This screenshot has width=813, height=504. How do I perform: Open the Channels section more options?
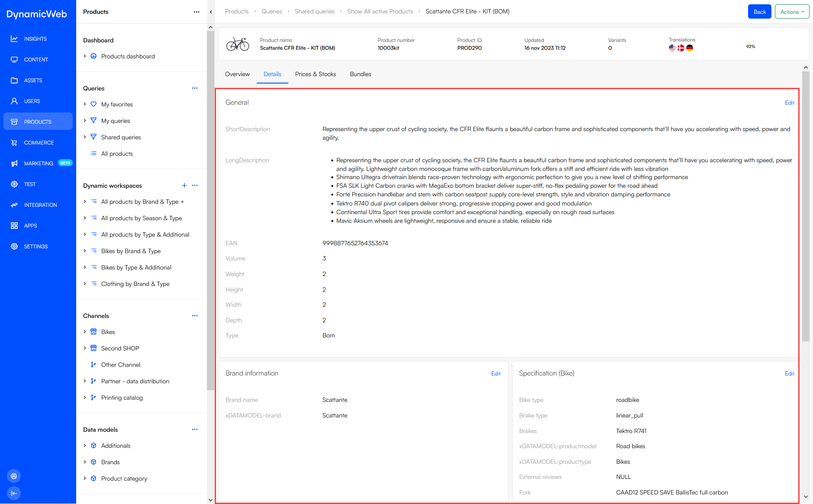(x=195, y=316)
